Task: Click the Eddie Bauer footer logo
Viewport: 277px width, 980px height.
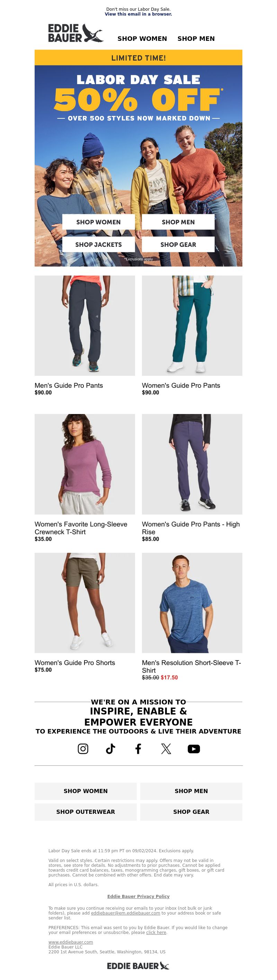Action: (138, 965)
